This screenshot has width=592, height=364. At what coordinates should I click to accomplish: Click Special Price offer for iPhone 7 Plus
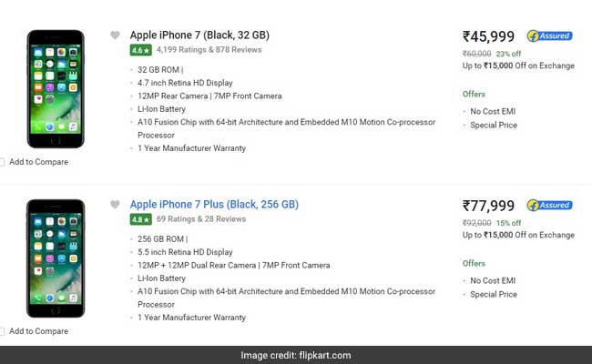click(x=494, y=294)
